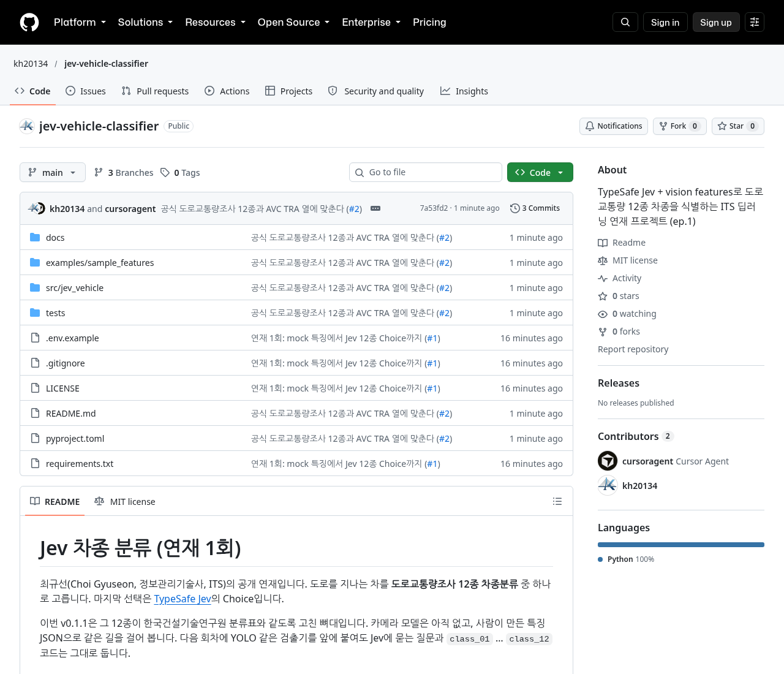
Task: Open the Security and quality tab
Action: 376,91
